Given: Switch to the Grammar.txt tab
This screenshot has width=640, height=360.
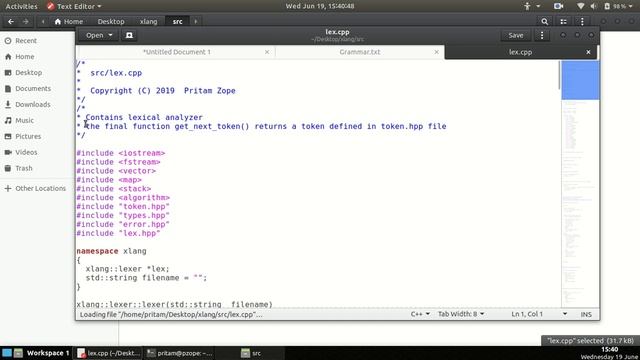Looking at the screenshot, I should point(360,52).
